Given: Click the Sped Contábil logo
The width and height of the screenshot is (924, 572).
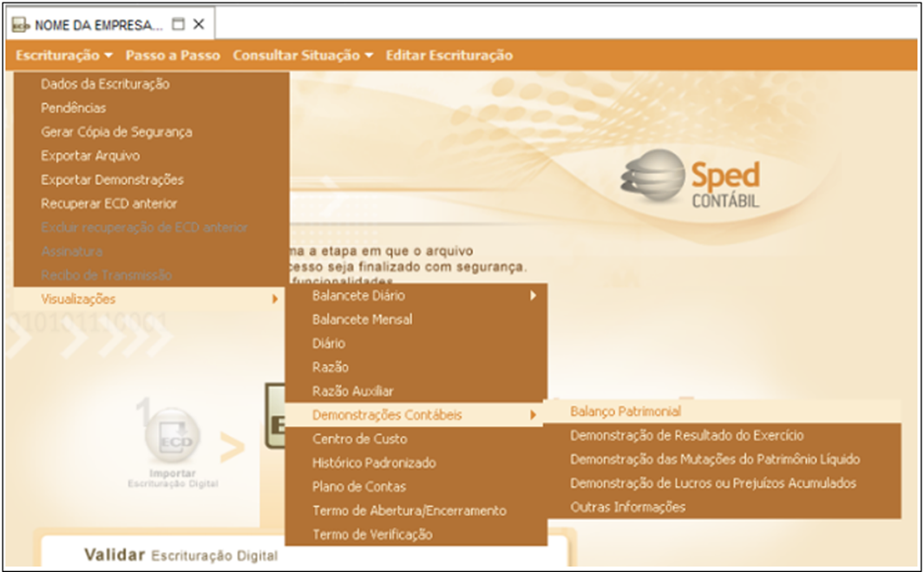Looking at the screenshot, I should pyautogui.click(x=691, y=182).
